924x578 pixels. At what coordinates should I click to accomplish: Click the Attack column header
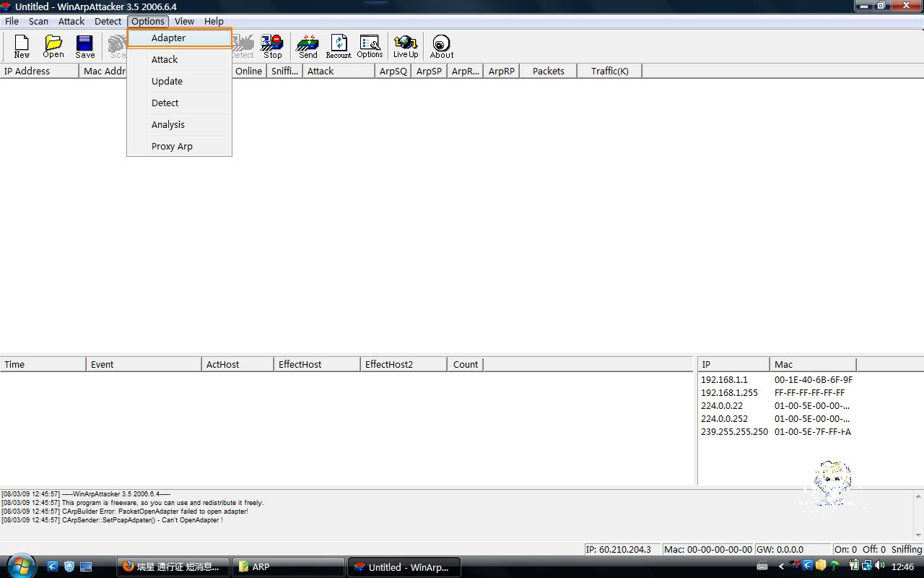339,71
